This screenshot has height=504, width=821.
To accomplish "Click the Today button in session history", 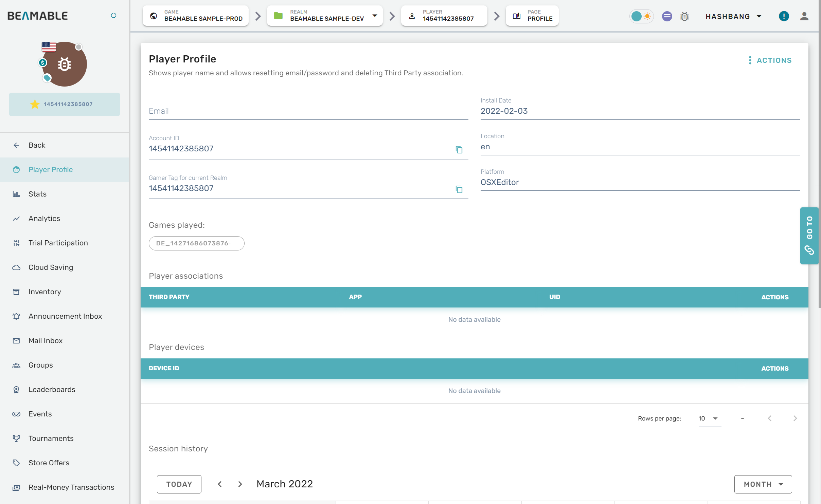I will click(x=179, y=484).
